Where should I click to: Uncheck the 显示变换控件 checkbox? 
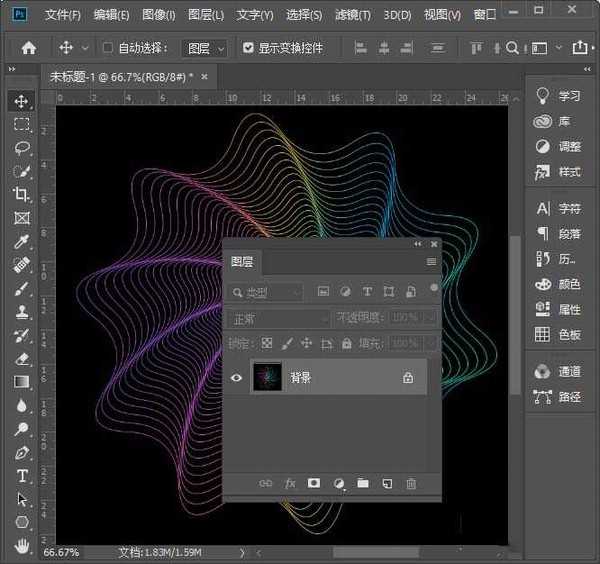249,47
